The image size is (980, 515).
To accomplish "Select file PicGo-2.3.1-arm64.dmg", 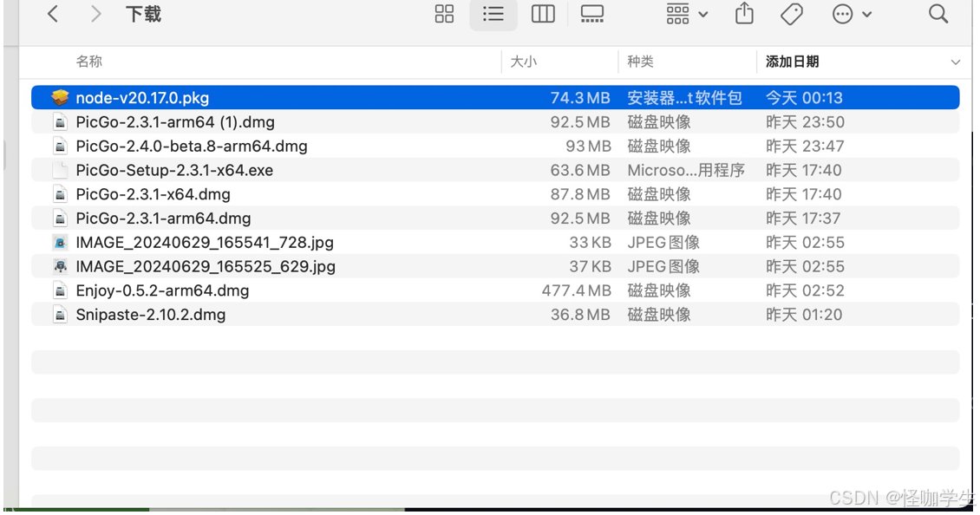I will [x=163, y=218].
